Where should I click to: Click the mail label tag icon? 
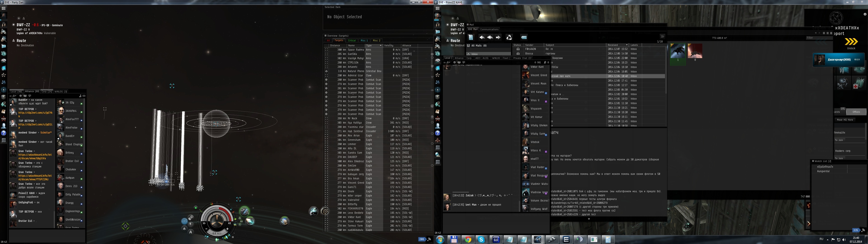(524, 38)
